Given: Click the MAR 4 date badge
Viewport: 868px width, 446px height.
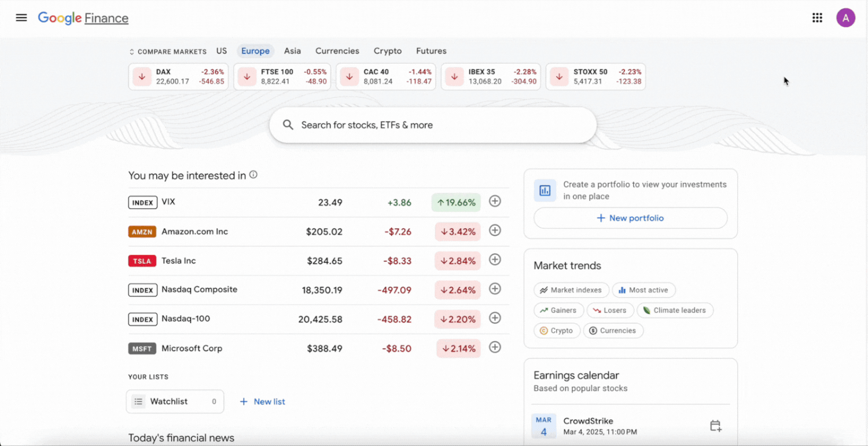Looking at the screenshot, I should 543,426.
